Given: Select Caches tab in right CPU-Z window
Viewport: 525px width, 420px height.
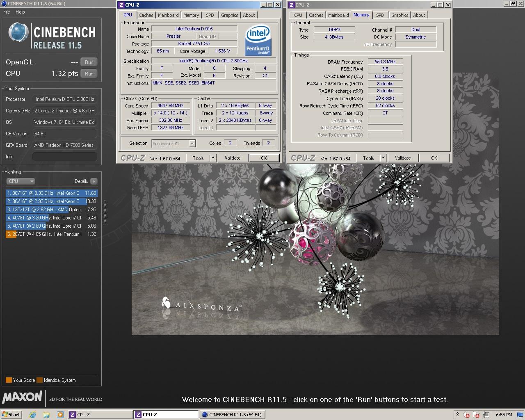Looking at the screenshot, I should coord(316,15).
